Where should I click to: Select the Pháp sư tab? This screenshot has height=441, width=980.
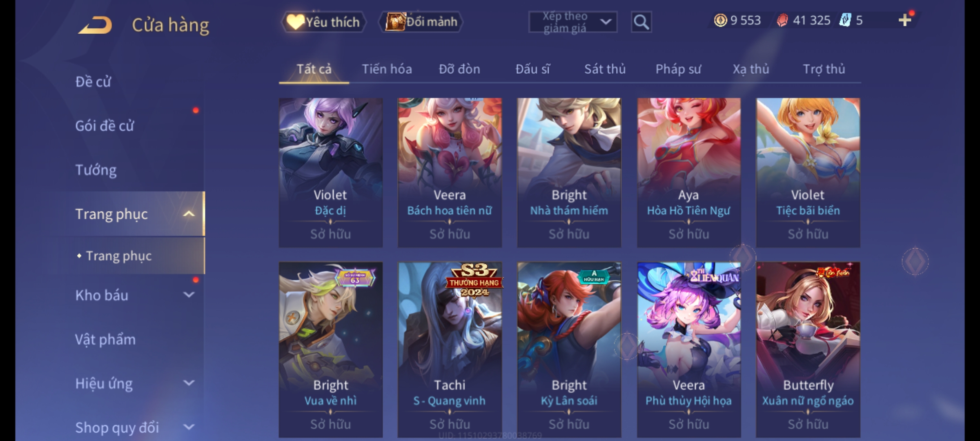678,69
